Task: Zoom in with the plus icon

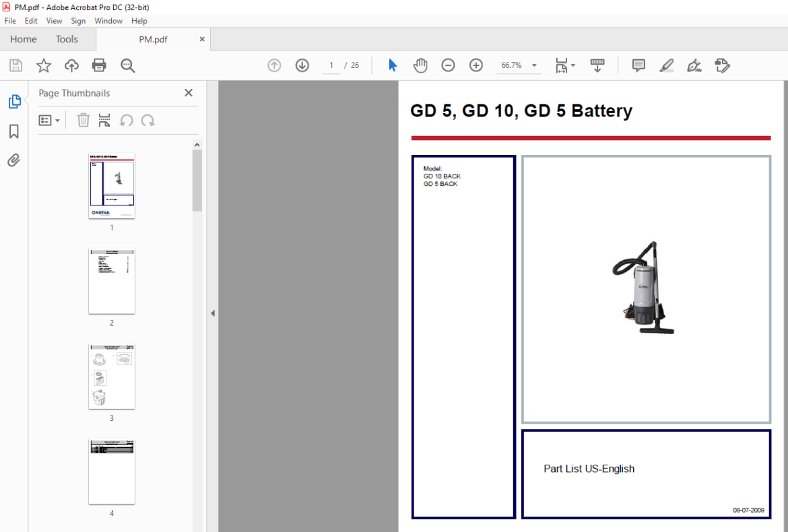Action: click(476, 65)
